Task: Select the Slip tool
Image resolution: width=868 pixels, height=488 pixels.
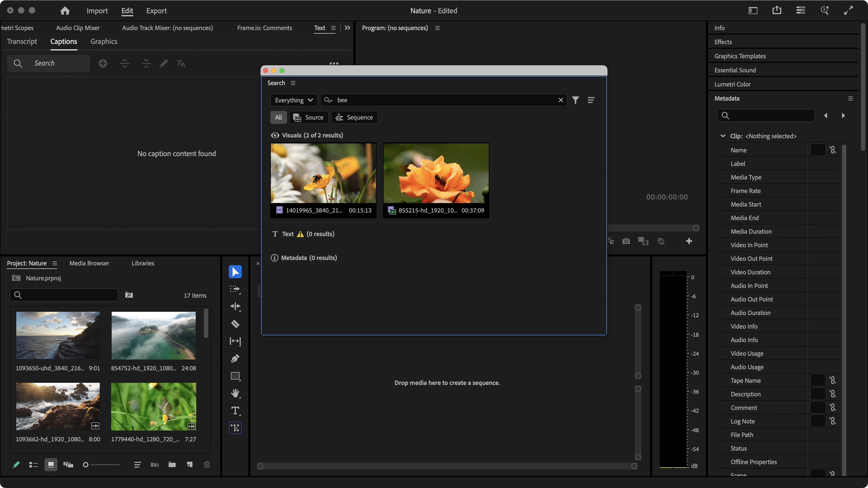Action: (235, 341)
